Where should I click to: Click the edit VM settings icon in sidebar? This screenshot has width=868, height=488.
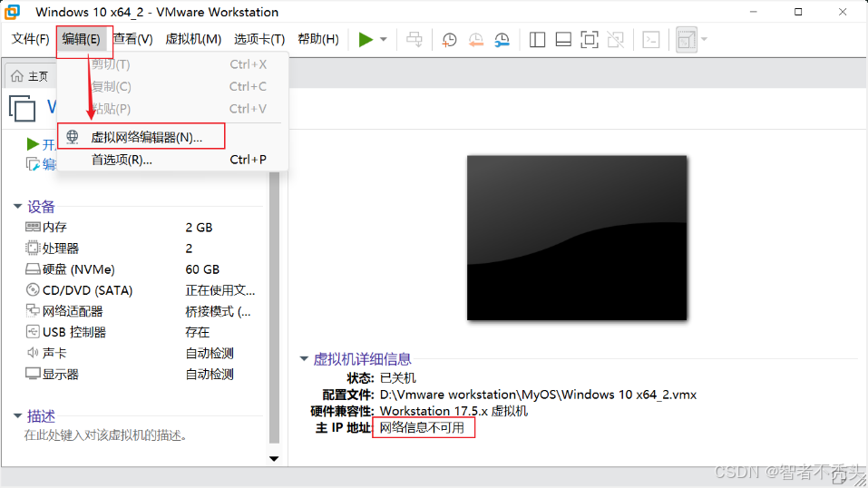(33, 164)
